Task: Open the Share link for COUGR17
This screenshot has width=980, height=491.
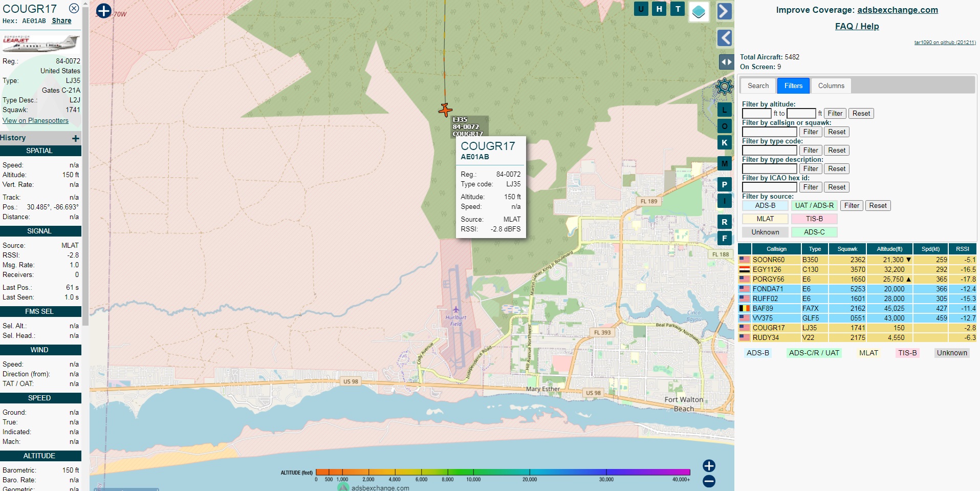Action: tap(61, 21)
